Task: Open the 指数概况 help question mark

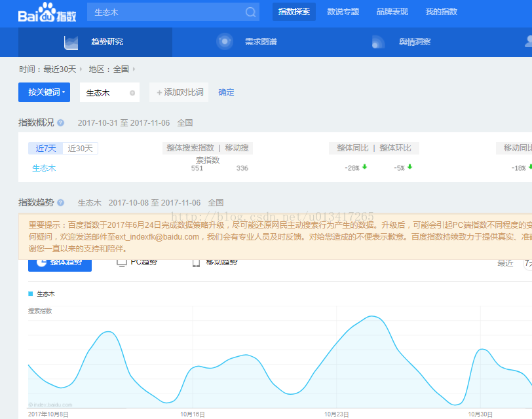Action: [x=62, y=122]
